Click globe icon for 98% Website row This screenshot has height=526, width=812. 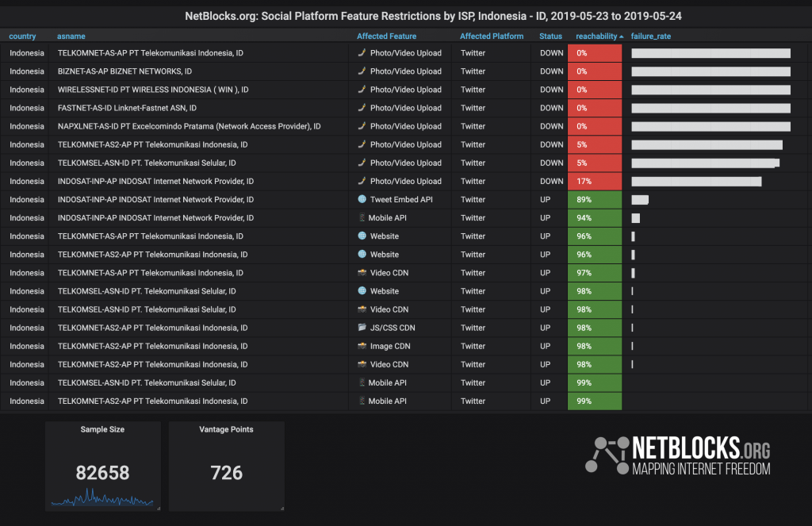tap(362, 290)
